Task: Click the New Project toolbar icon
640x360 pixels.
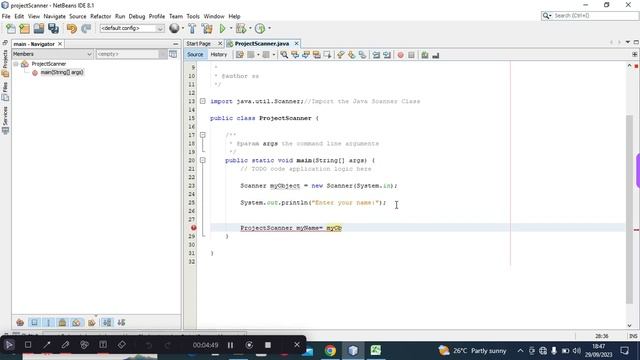Action: pos(24,29)
